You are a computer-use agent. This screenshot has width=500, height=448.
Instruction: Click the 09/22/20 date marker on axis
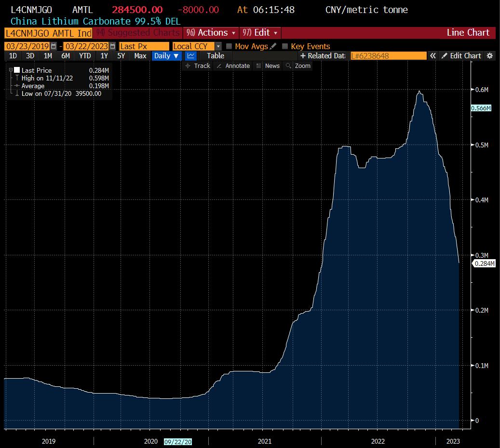point(178,442)
